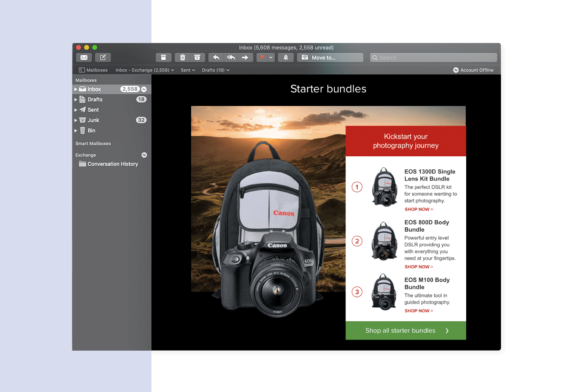Expand the Sent disclosure triangle
The image size is (573, 392).
(76, 110)
